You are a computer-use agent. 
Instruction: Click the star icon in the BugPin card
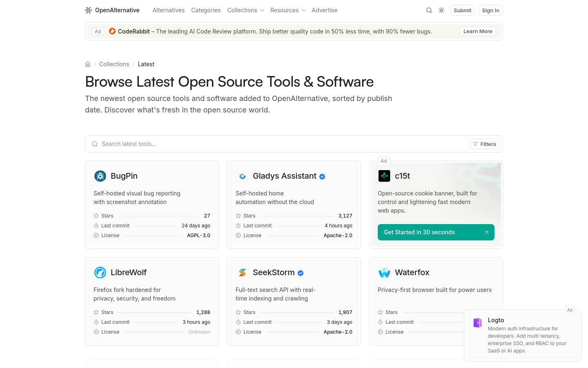click(x=96, y=216)
